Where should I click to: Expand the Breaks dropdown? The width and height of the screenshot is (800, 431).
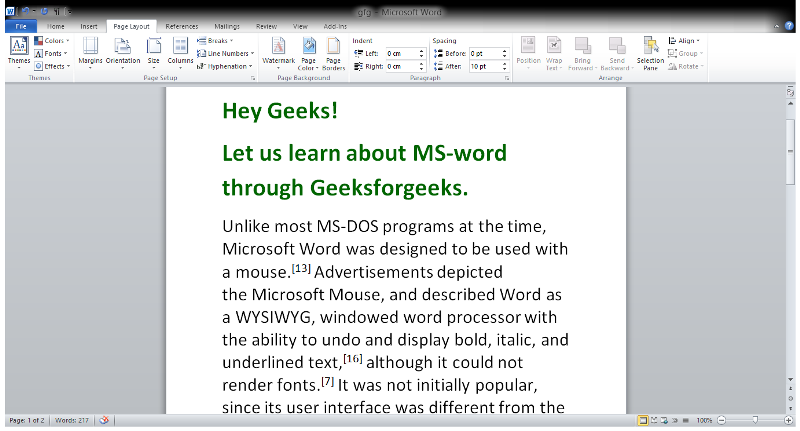215,40
